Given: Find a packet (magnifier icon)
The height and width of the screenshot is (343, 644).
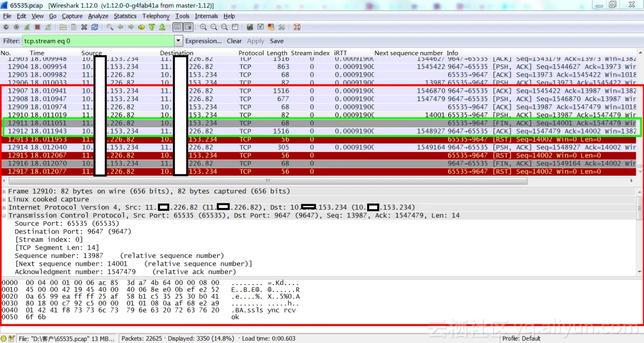Looking at the screenshot, I should pos(110,27).
